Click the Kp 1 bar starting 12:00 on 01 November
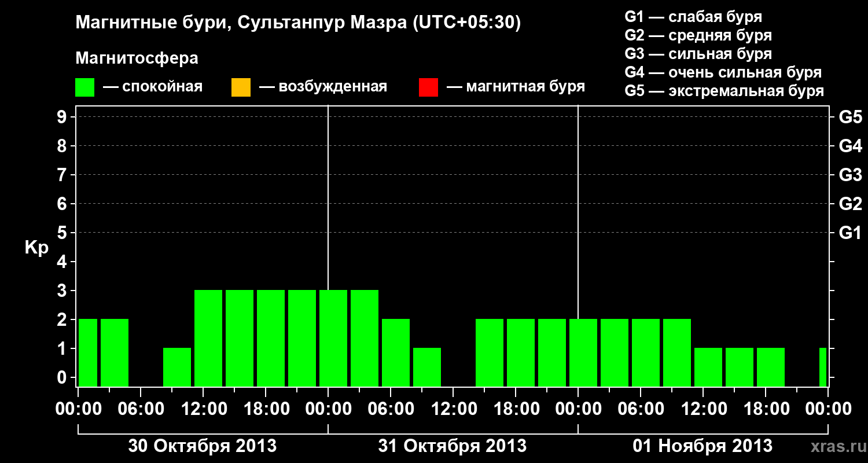868x463 pixels. point(708,367)
